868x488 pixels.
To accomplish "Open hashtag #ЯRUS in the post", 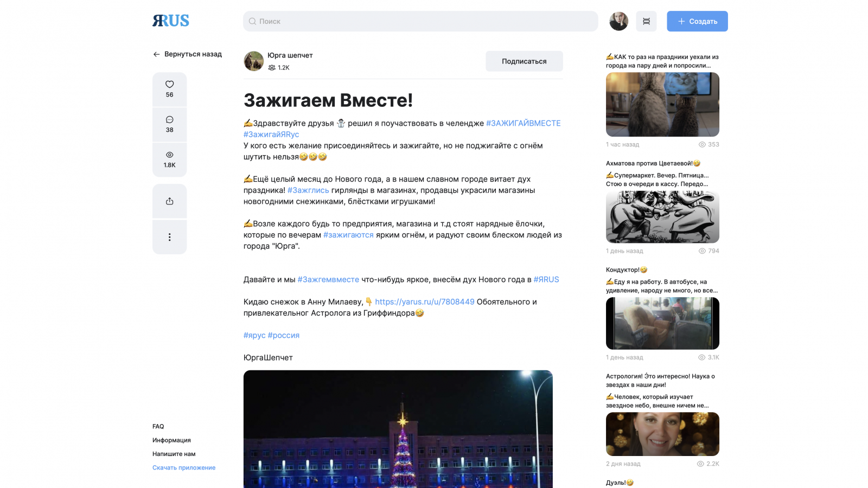I will pyautogui.click(x=546, y=279).
